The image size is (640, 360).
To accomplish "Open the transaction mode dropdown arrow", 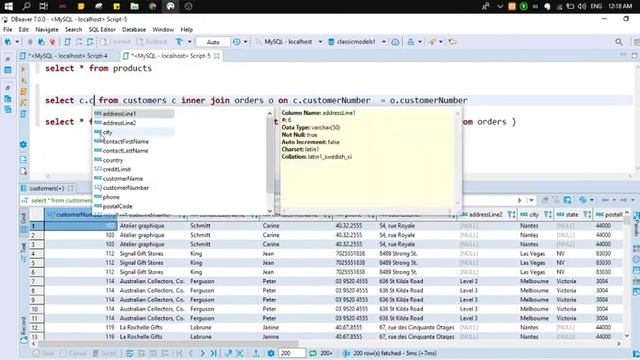I will tap(189, 42).
